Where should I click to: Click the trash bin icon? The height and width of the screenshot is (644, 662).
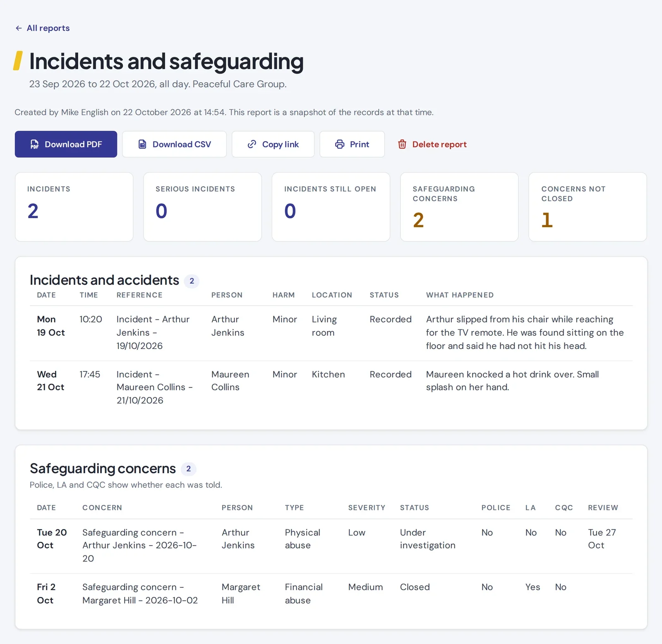tap(402, 144)
